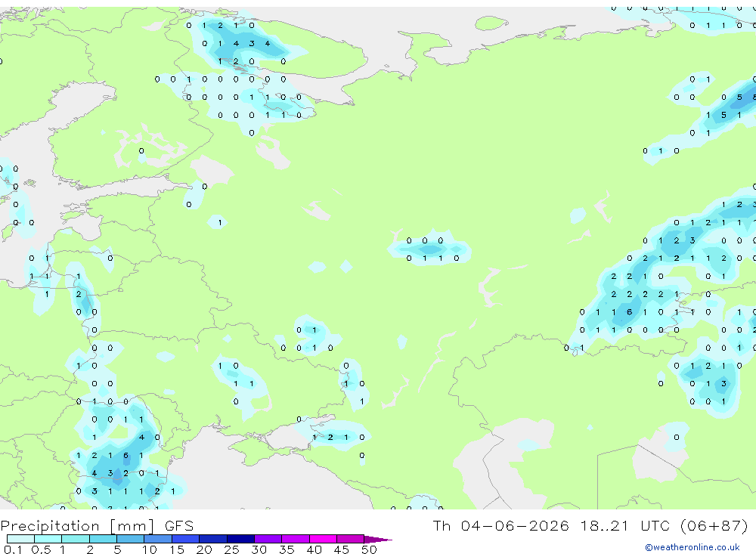
Task: Click the legend swatch between 20 and 25
Action: pos(213,539)
